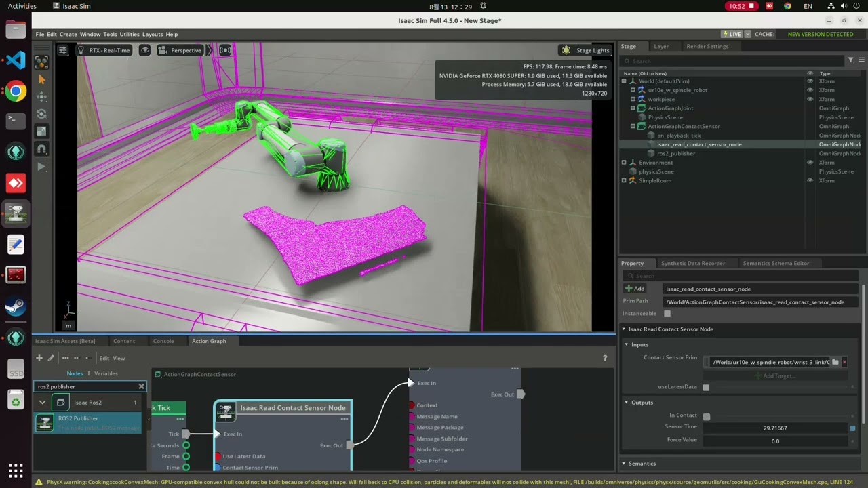Viewport: 868px width, 488px height.
Task: Hide the workpiece prim
Action: pos(810,99)
